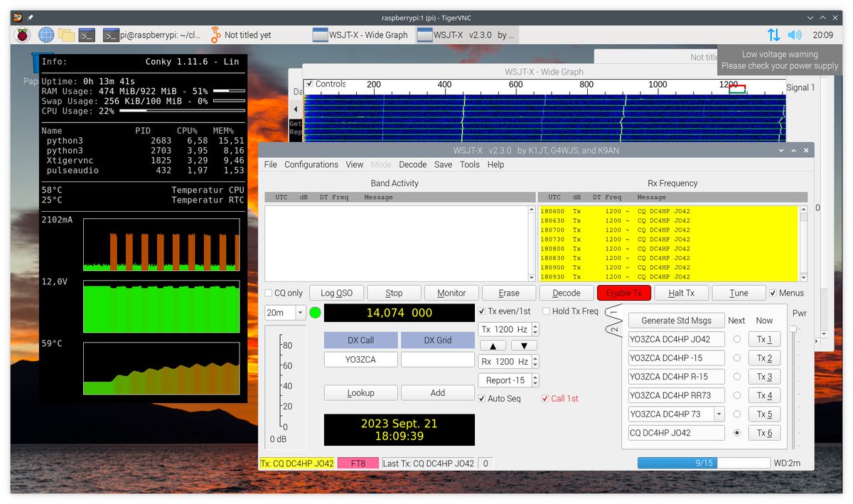The image size is (853, 504).
Task: Click the down arrow Rx-to-Tx frequency button
Action: (x=524, y=345)
